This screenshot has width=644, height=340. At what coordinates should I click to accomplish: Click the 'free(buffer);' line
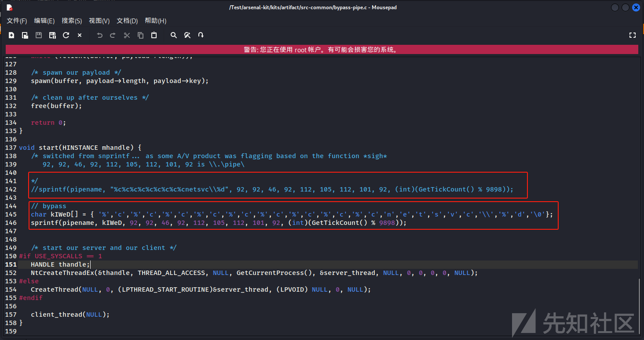click(x=56, y=106)
